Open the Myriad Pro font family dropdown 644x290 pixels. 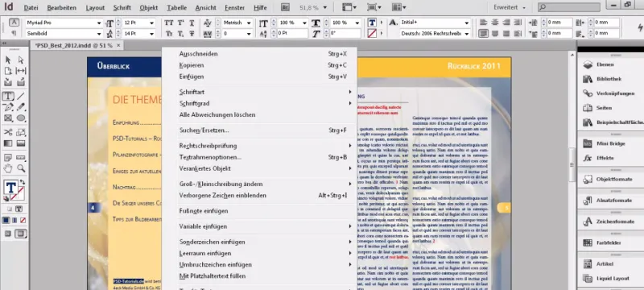(99, 23)
